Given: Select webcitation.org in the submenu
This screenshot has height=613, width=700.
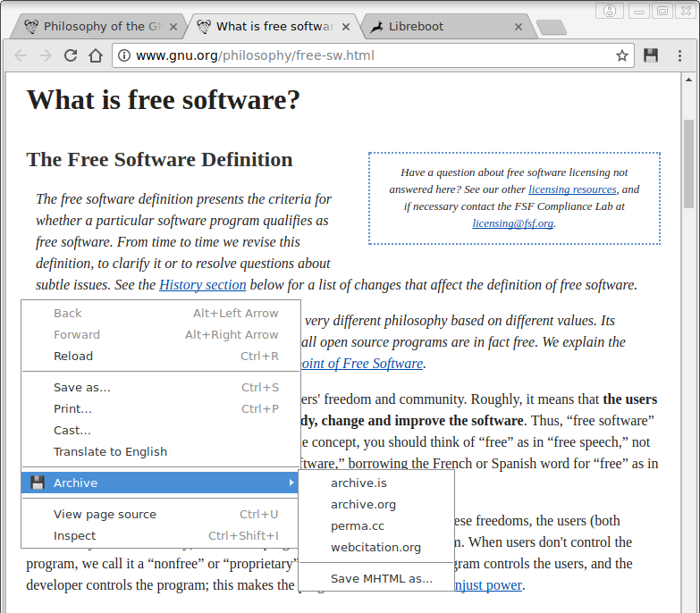Looking at the screenshot, I should (376, 547).
